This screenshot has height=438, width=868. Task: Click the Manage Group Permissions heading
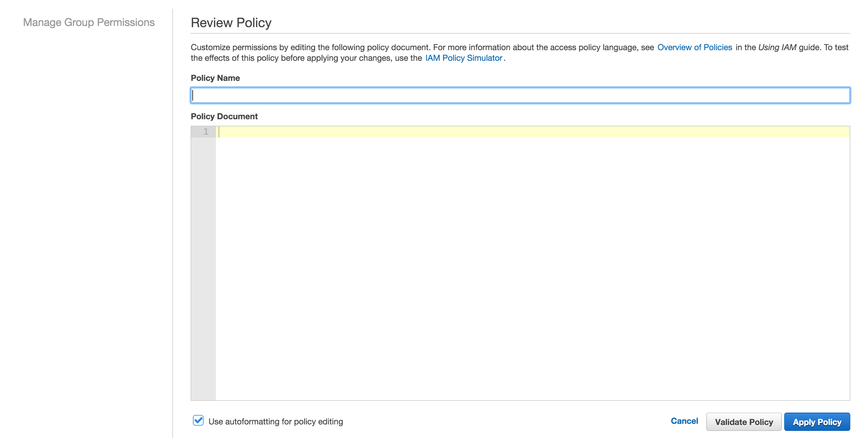coord(89,23)
